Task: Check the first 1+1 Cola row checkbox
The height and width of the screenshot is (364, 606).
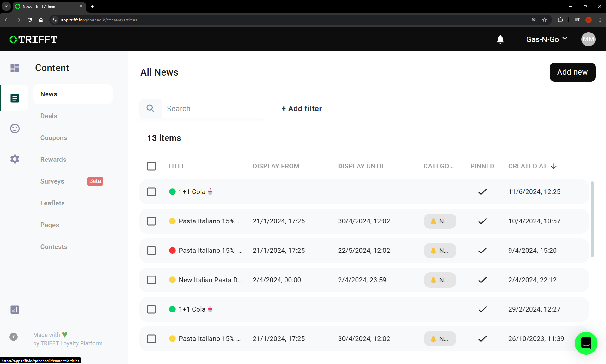Action: pos(151,192)
